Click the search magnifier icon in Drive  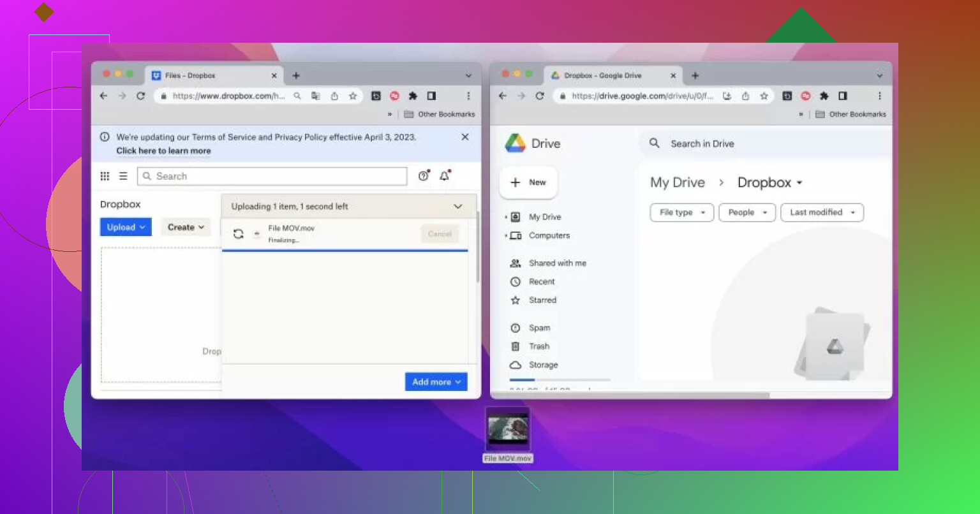655,143
